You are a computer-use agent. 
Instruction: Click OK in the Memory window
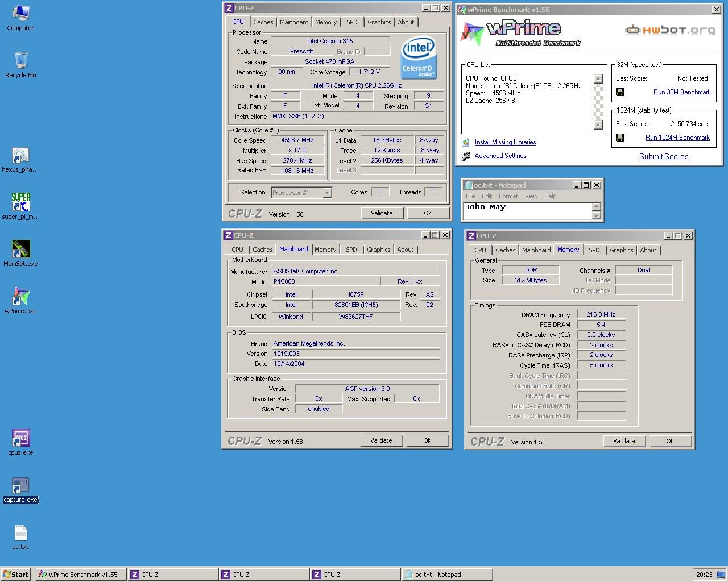point(670,441)
